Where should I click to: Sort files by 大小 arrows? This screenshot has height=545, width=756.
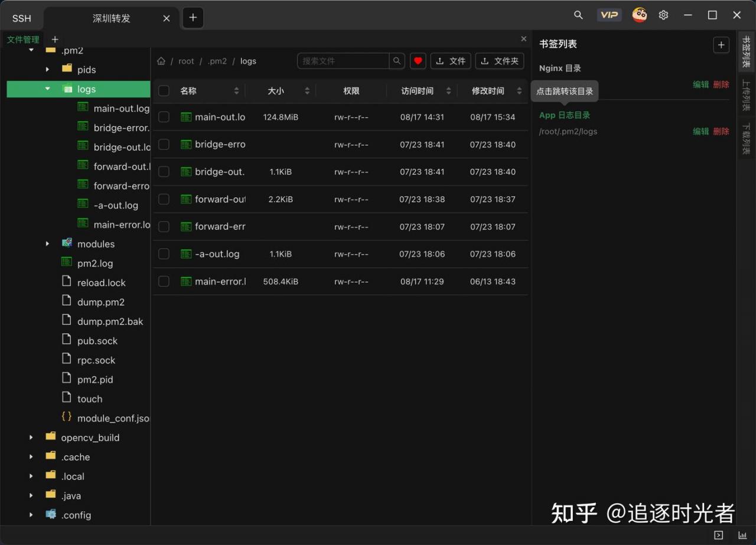307,91
